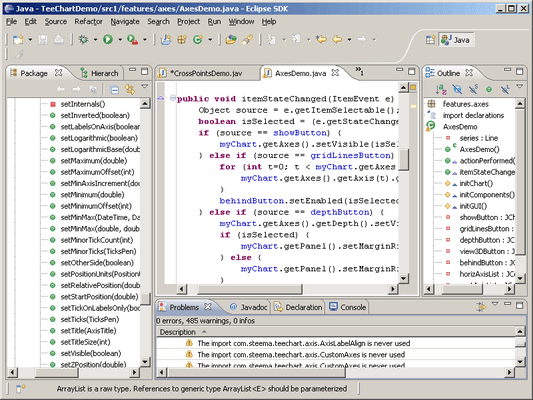Click the New wizard toolbar icon
Screen dimensions: 533x400
[x=18, y=40]
